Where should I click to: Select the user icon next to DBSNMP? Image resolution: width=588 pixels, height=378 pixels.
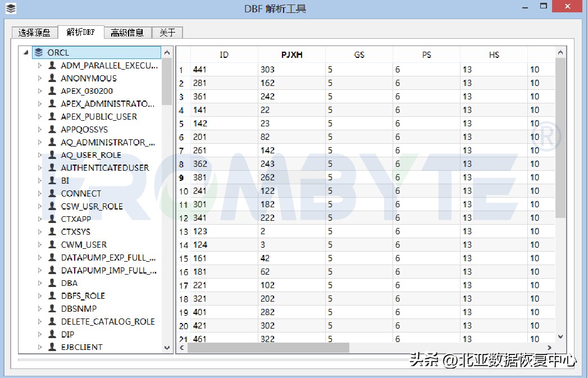click(x=51, y=308)
